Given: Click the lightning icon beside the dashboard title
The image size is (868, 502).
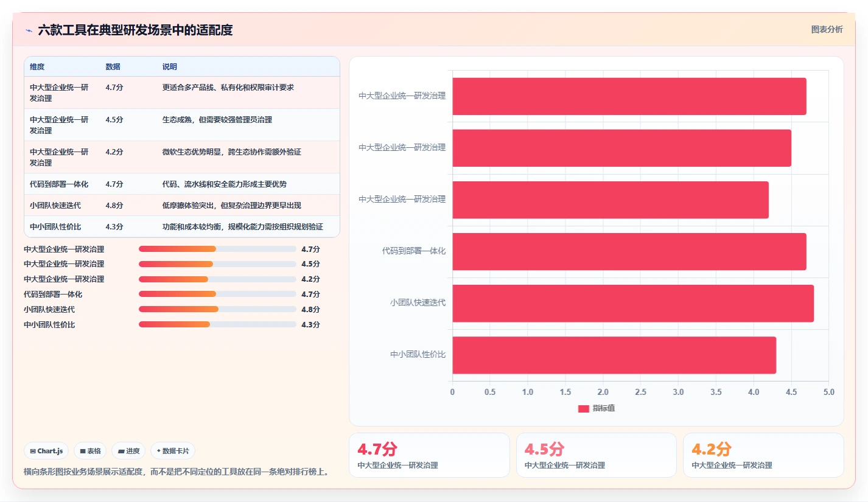Looking at the screenshot, I should [x=29, y=30].
